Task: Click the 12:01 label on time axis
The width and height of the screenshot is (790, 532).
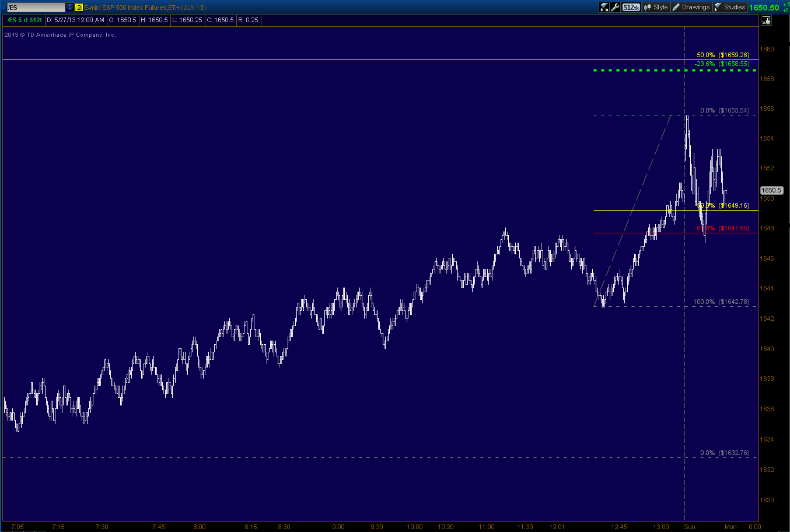Action: click(x=557, y=527)
